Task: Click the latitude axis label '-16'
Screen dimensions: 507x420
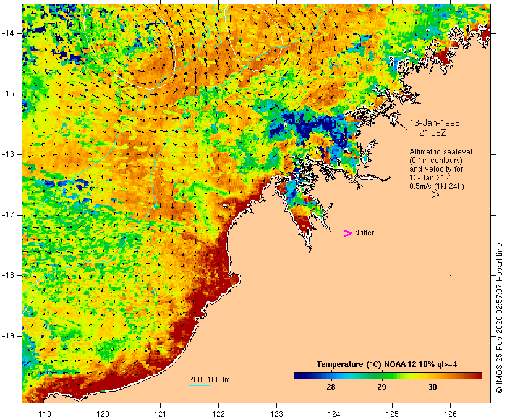Action: tap(8, 154)
